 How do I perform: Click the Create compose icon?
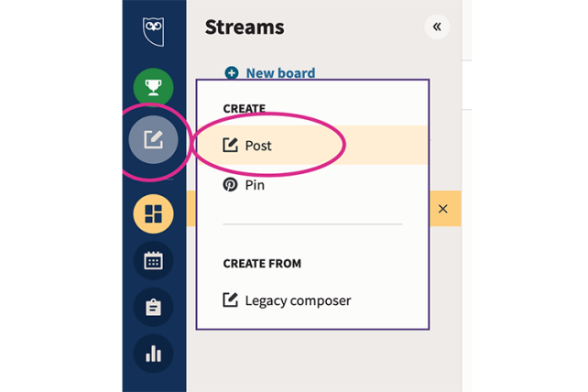[x=153, y=140]
